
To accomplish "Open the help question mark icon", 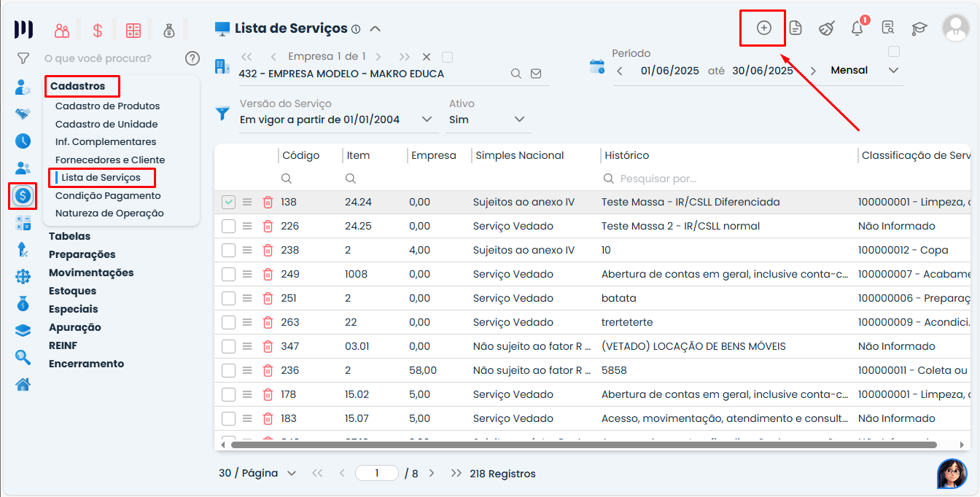I will (x=192, y=58).
